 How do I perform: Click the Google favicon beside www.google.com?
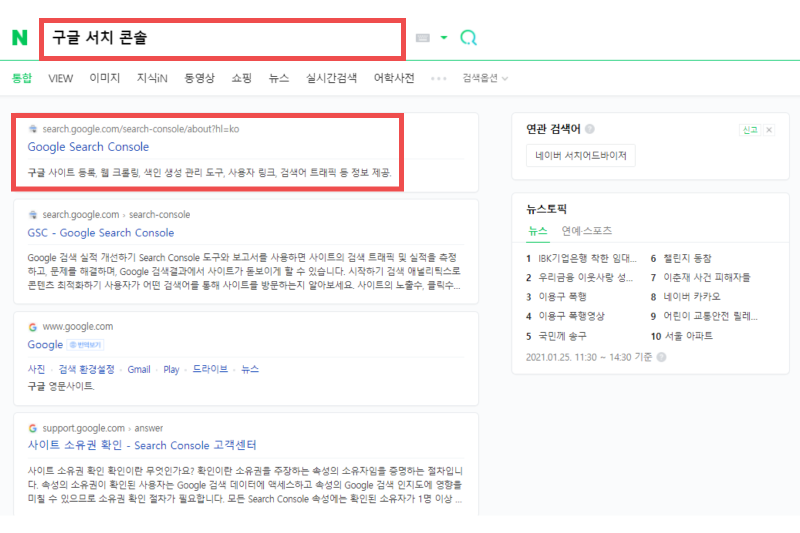click(33, 327)
